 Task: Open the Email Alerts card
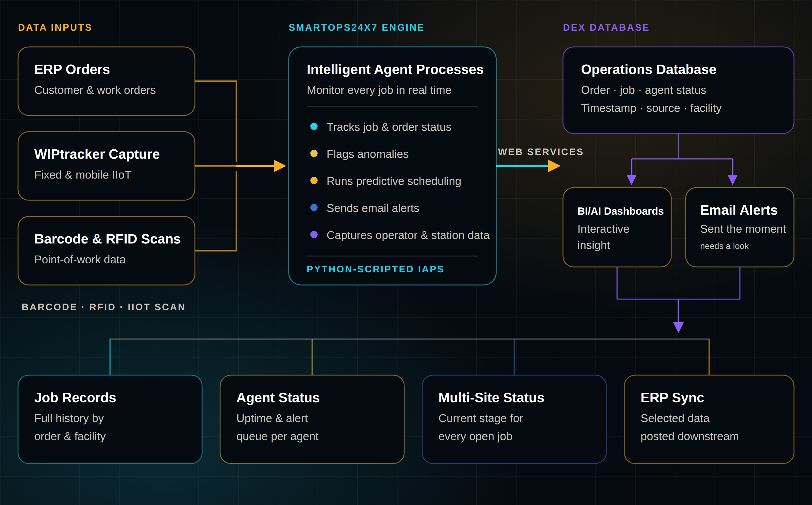(x=740, y=227)
